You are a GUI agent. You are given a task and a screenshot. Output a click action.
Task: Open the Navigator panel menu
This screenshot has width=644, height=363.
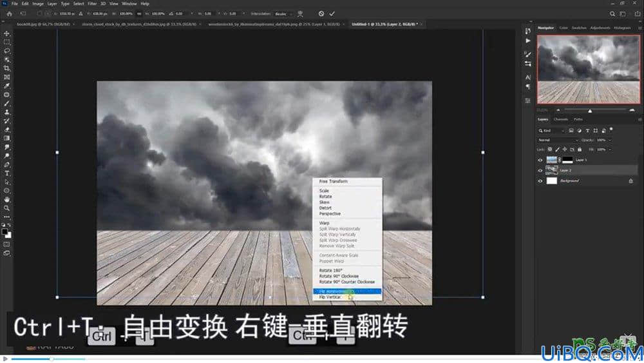639,28
